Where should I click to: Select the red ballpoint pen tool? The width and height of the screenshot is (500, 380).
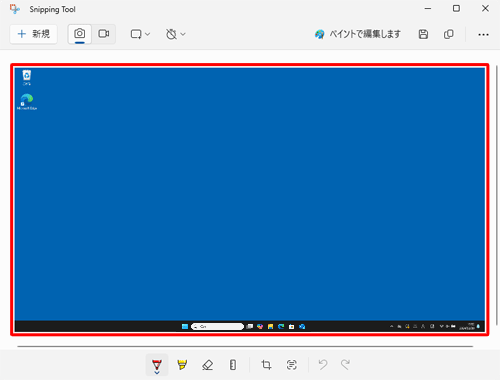pos(157,365)
